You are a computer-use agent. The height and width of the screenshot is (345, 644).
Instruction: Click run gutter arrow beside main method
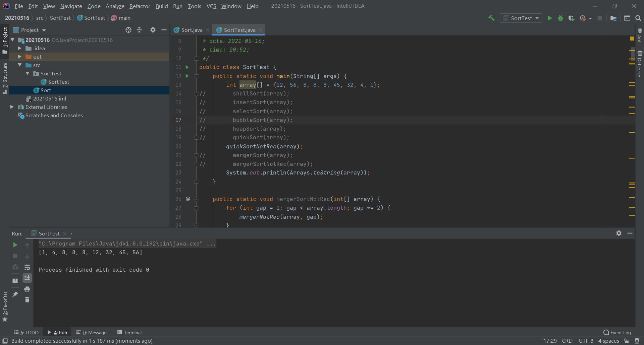click(187, 76)
